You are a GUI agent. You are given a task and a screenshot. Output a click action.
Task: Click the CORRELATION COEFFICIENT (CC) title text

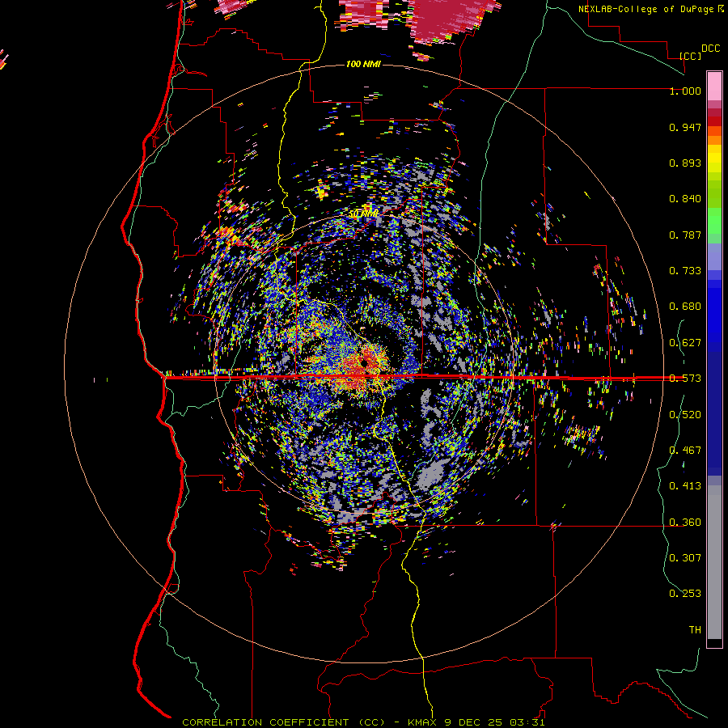[x=284, y=722]
